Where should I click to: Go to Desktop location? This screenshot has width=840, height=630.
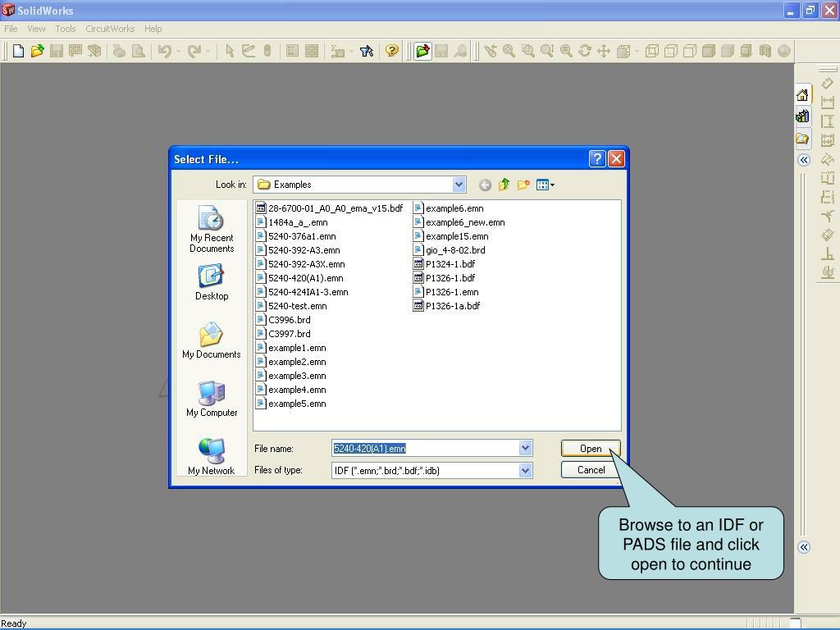212,282
